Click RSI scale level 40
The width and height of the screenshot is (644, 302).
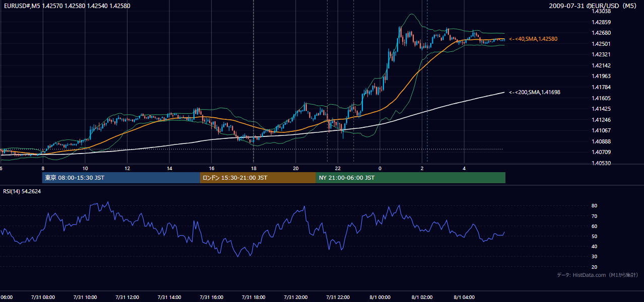[x=595, y=246]
